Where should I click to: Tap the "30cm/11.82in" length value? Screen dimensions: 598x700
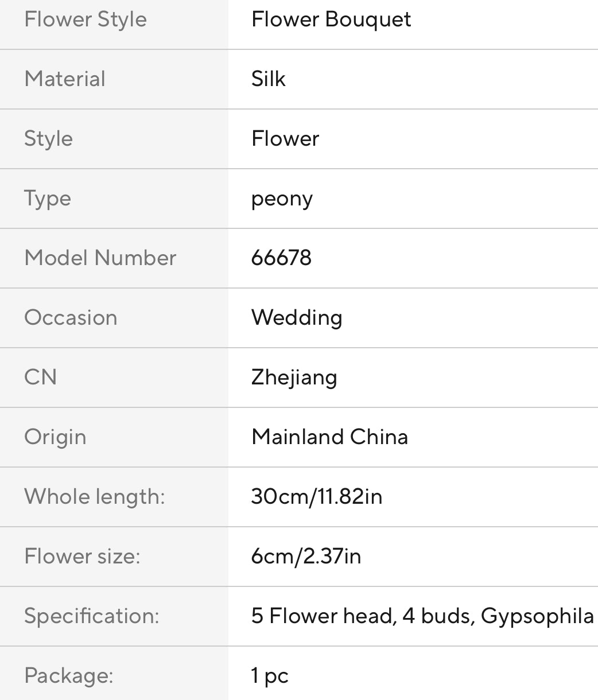317,497
